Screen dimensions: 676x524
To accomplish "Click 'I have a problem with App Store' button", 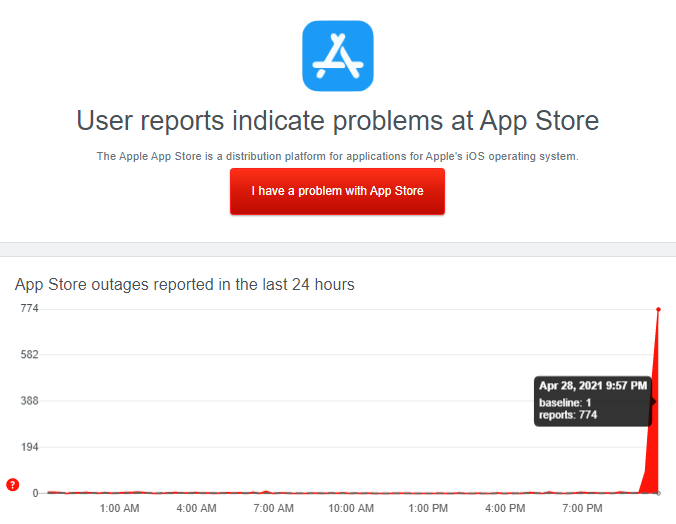I will (337, 191).
